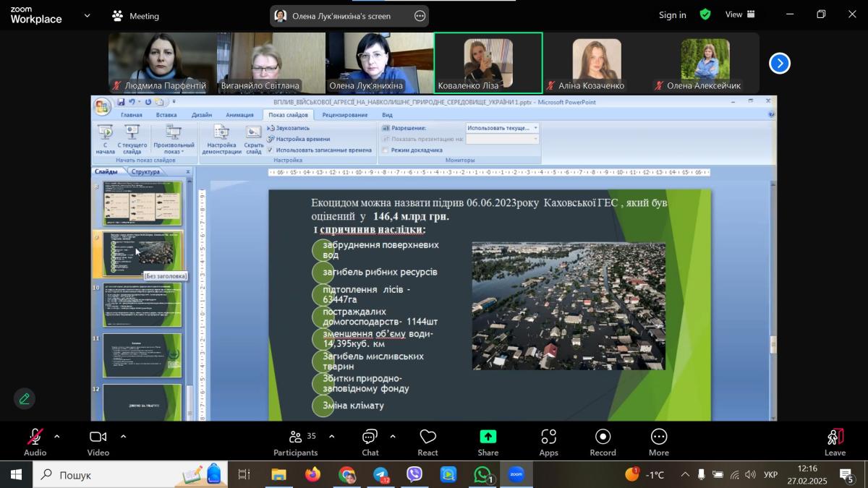Open the Participants list
This screenshot has height=488, width=868.
click(295, 440)
